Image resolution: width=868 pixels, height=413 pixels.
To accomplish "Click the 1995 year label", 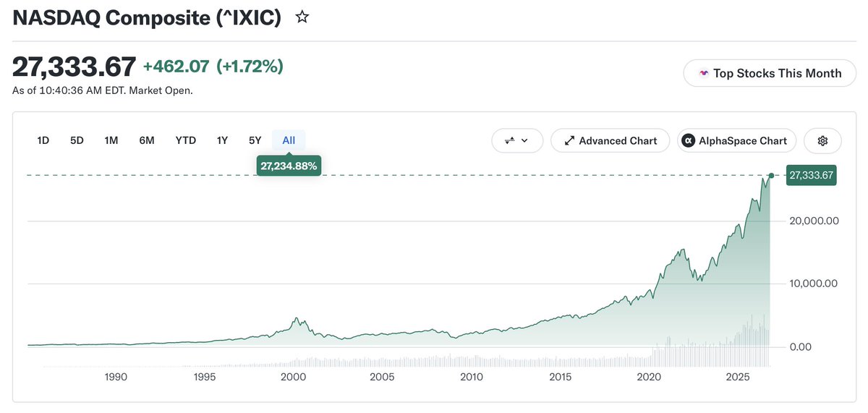I will (x=205, y=377).
